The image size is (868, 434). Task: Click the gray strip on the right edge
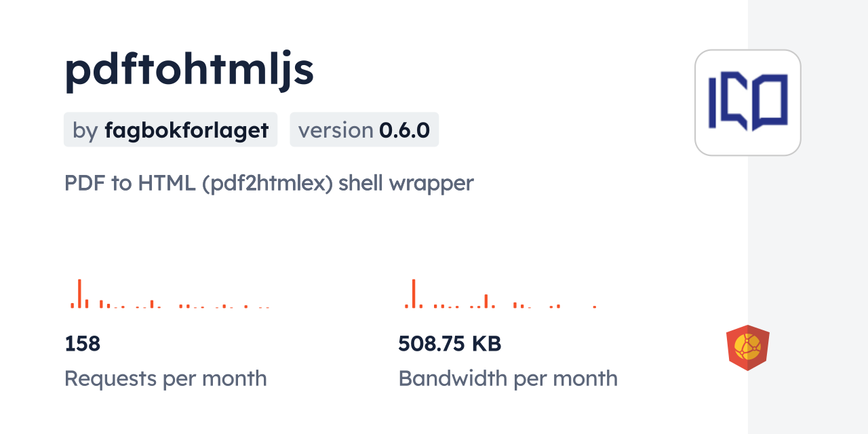pos(808,217)
